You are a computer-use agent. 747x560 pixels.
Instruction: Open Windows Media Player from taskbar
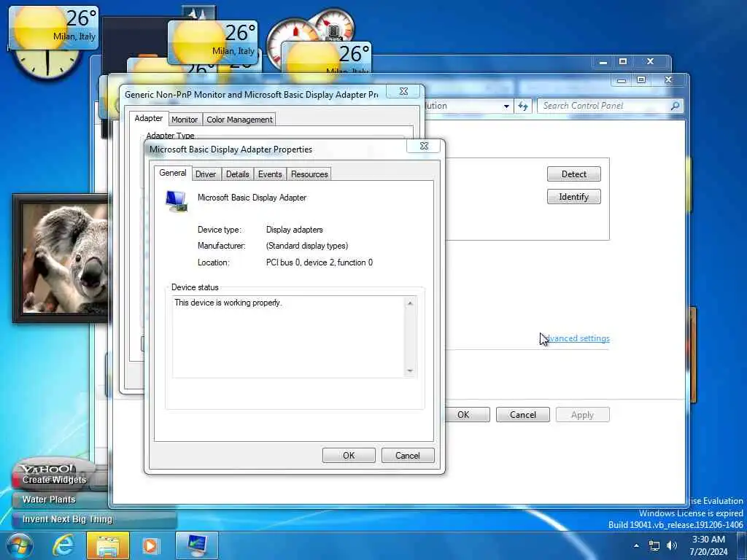[x=150, y=545]
